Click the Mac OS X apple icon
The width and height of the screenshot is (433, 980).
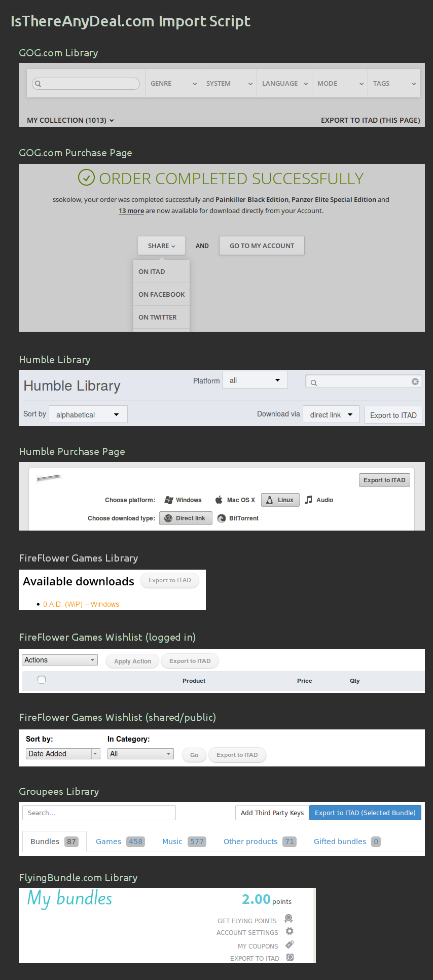click(x=219, y=500)
